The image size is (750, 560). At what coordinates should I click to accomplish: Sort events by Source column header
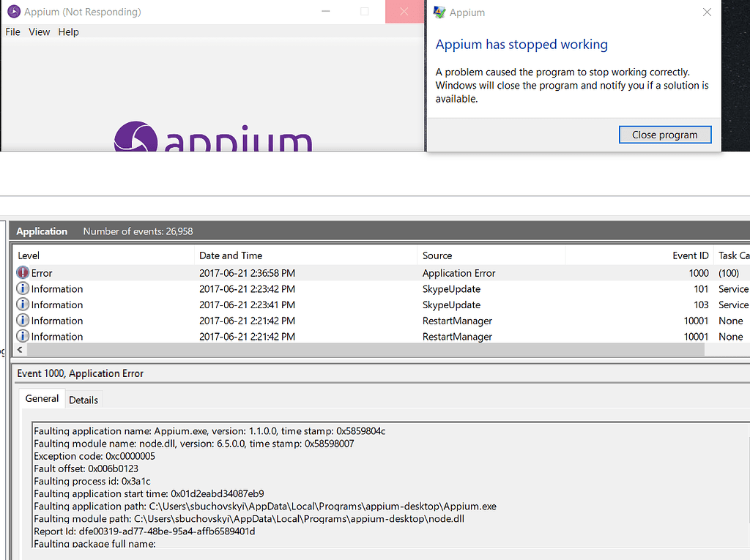coord(491,255)
